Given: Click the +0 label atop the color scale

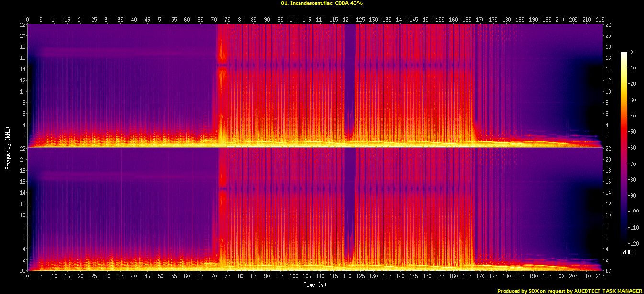Looking at the screenshot, I should click(632, 52).
